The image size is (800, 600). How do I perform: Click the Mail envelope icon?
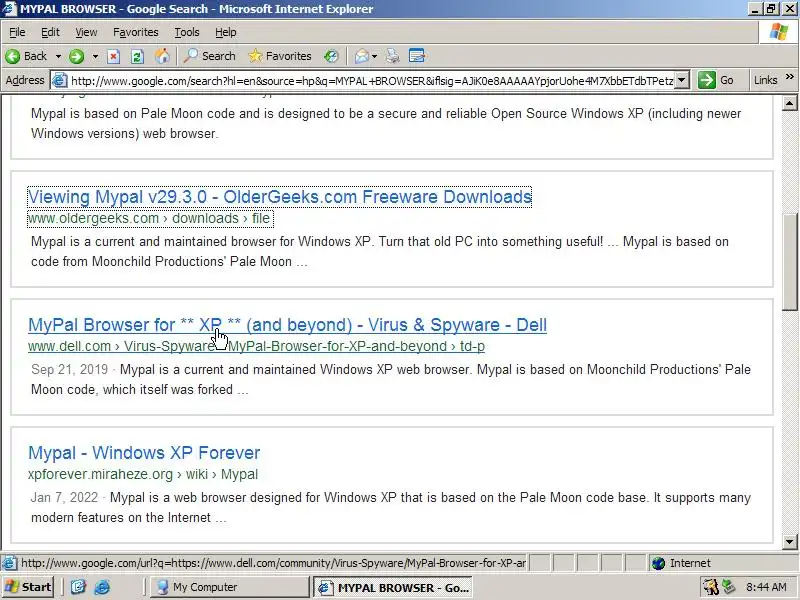pos(361,56)
